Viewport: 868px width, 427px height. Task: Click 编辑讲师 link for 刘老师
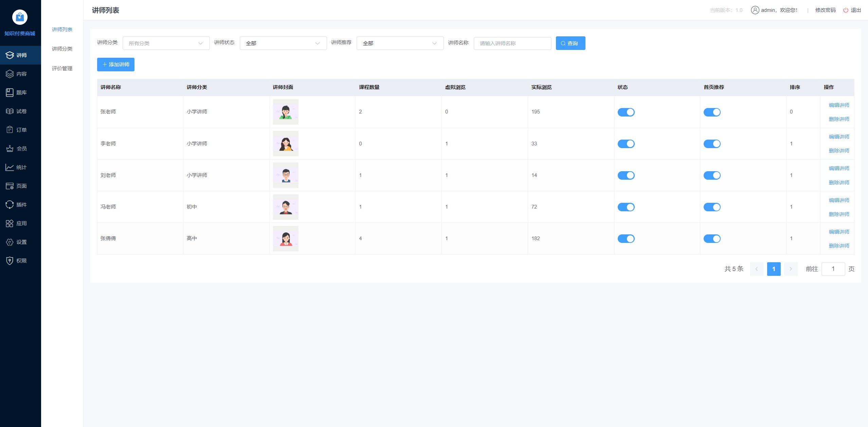pos(839,168)
